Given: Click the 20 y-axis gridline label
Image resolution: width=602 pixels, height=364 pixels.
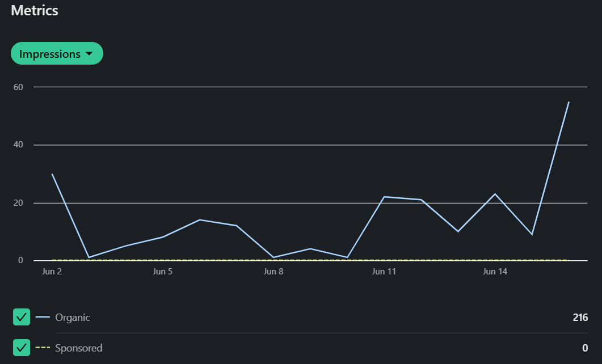Looking at the screenshot, I should click(x=19, y=203).
